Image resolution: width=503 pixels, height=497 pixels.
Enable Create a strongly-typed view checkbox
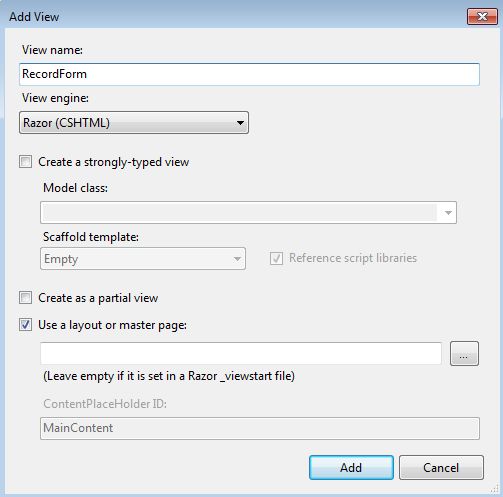[x=25, y=162]
